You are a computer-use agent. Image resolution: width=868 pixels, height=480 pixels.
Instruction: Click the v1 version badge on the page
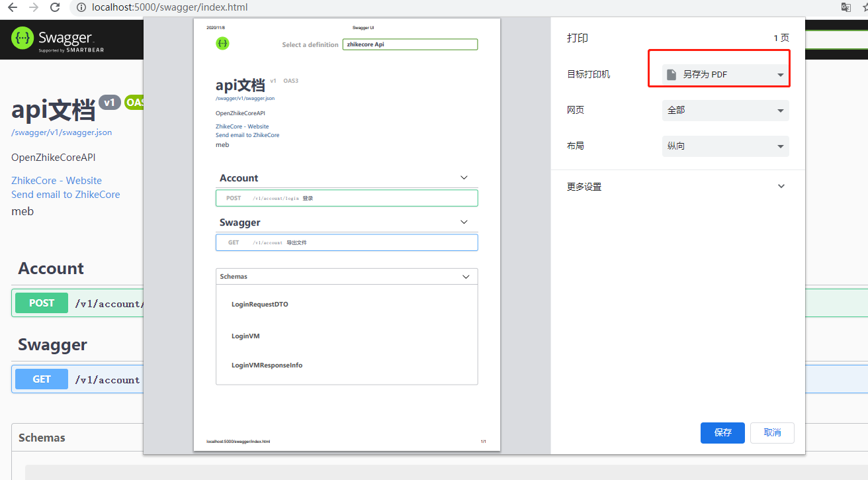(110, 103)
